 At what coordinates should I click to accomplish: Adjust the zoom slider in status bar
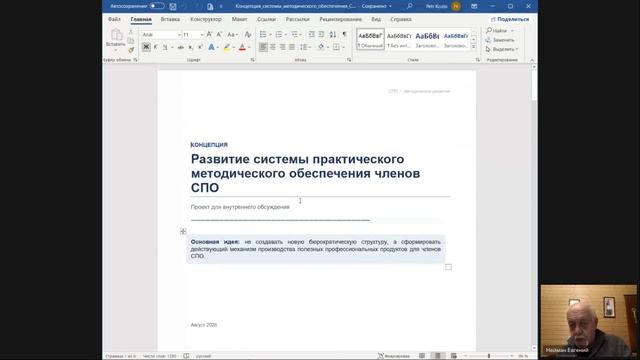tap(489, 356)
